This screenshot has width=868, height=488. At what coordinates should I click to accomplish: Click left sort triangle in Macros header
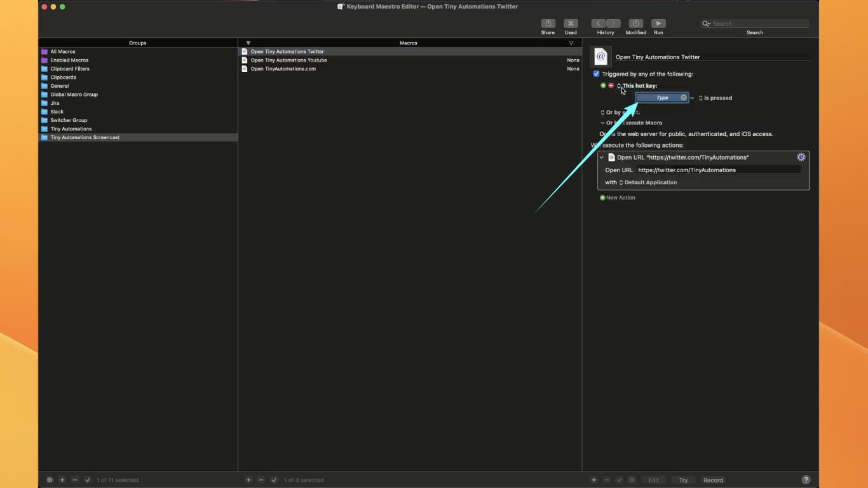pos(248,43)
